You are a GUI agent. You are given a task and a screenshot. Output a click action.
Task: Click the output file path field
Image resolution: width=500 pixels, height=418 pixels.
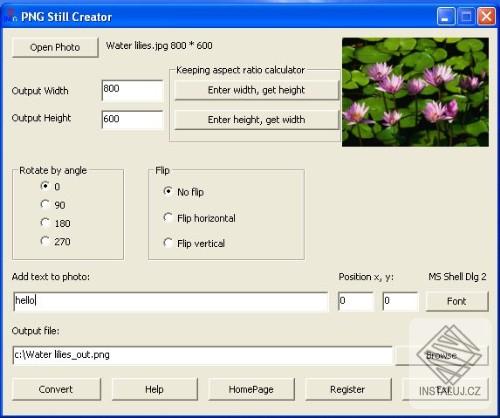[x=203, y=355]
